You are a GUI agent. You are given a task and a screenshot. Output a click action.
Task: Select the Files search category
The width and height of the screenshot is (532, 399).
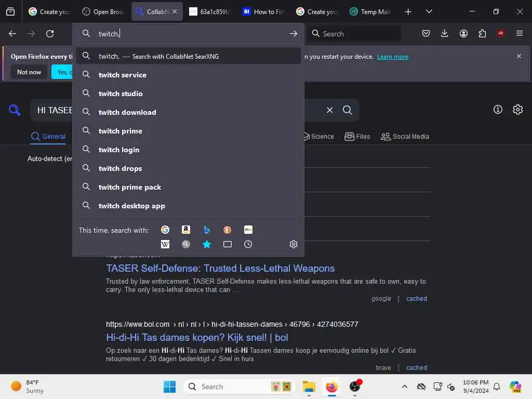click(x=357, y=137)
